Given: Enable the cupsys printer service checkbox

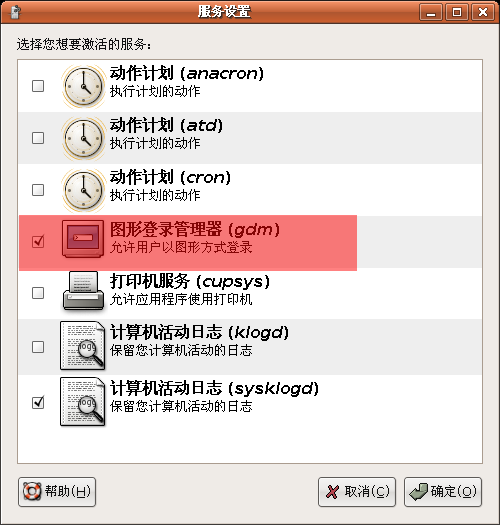Looking at the screenshot, I should 38,293.
